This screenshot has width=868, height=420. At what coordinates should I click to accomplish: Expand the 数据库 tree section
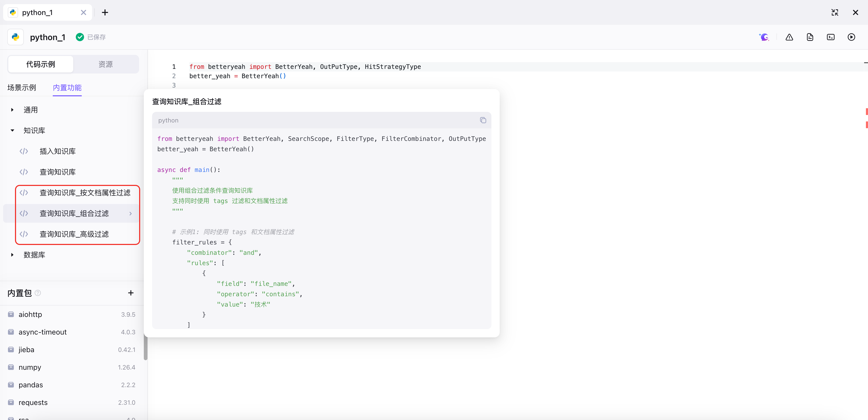(x=12, y=255)
